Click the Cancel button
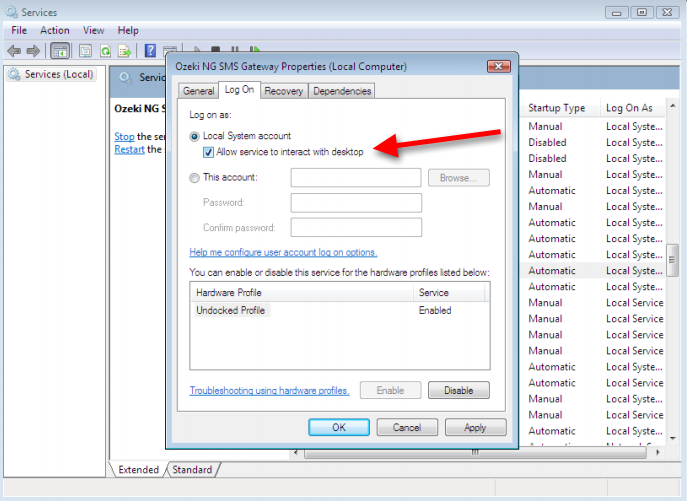687x501 pixels. click(407, 427)
